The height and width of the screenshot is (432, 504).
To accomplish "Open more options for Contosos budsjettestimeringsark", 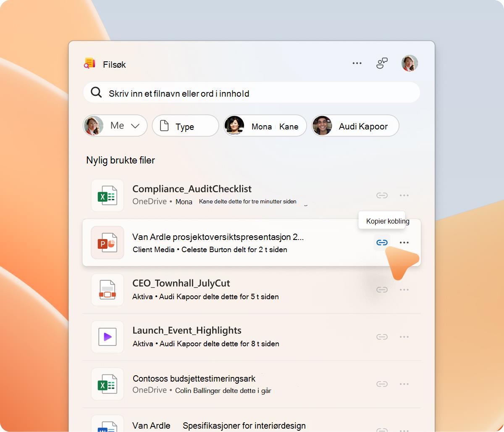I will 404,384.
